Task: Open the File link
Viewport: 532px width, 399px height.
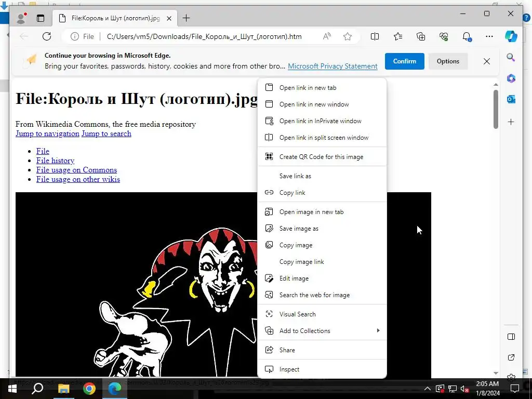Action: pyautogui.click(x=43, y=151)
